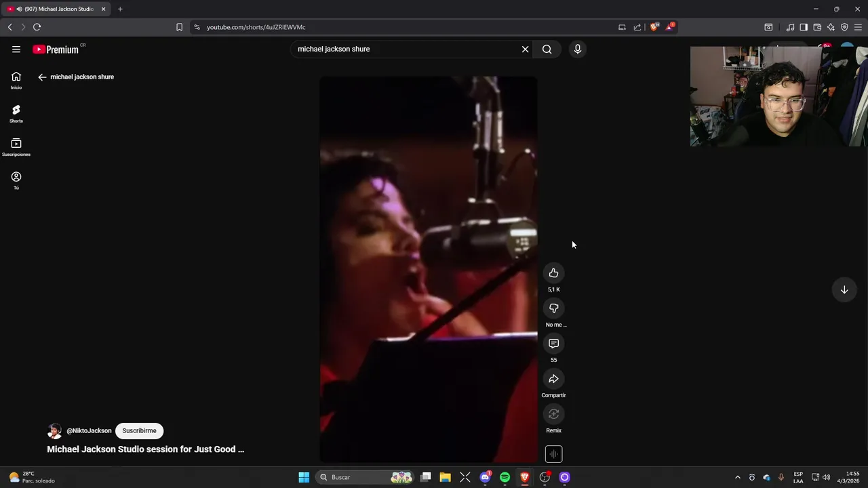The height and width of the screenshot is (488, 868).
Task: Dislike the short via the thumbs-down icon
Action: pos(553,308)
